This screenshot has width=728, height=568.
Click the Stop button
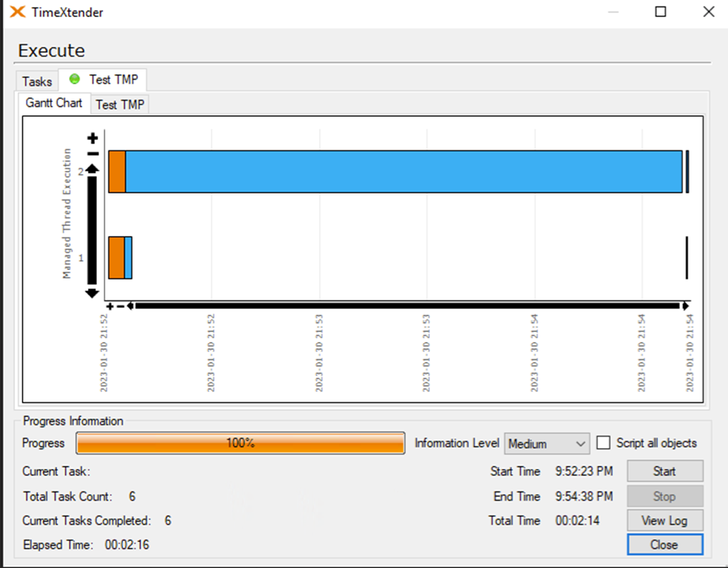coord(664,496)
